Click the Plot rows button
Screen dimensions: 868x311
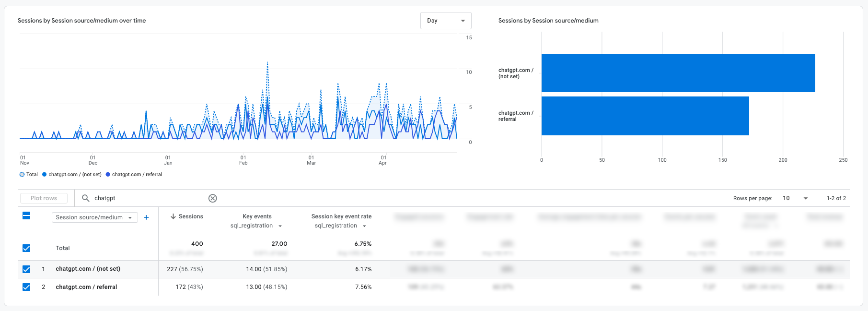click(x=44, y=198)
